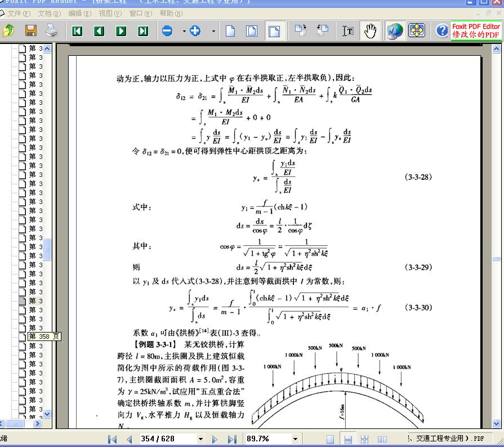Click equation label (3-3-30)
Screen dimensions: 504x447
(x=418, y=307)
